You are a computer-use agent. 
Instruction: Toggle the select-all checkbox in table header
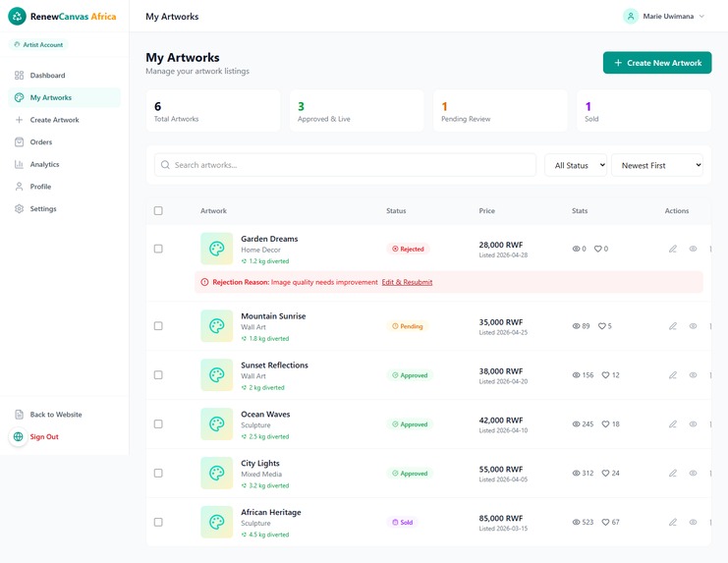[158, 210]
